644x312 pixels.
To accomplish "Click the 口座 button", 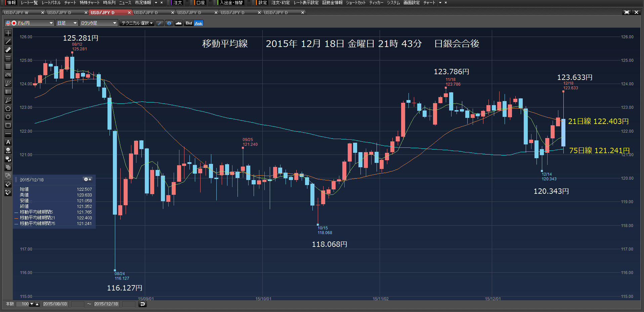I will (201, 3).
